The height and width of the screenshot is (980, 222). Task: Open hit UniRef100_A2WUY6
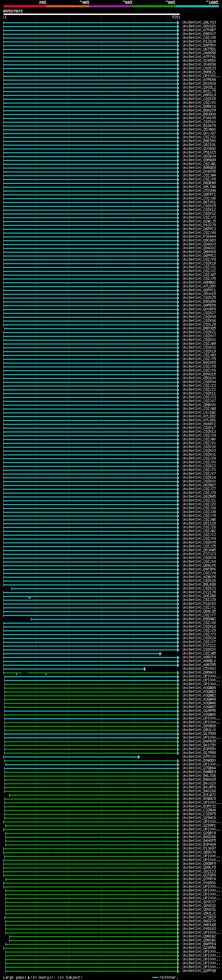point(199,577)
